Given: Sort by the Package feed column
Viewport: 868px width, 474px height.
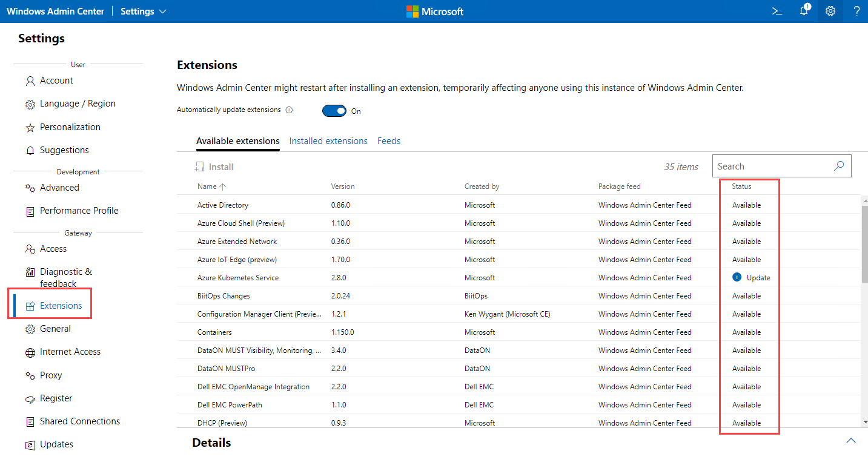Looking at the screenshot, I should tap(619, 186).
